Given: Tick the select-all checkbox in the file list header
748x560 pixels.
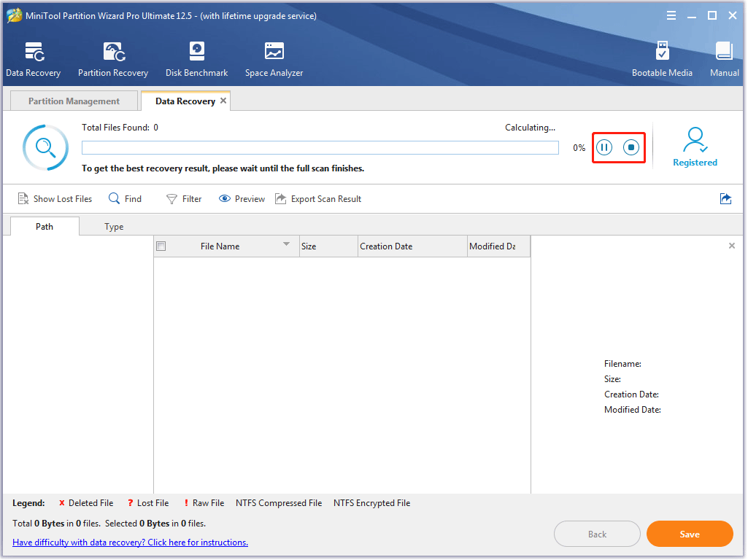Looking at the screenshot, I should pos(161,246).
